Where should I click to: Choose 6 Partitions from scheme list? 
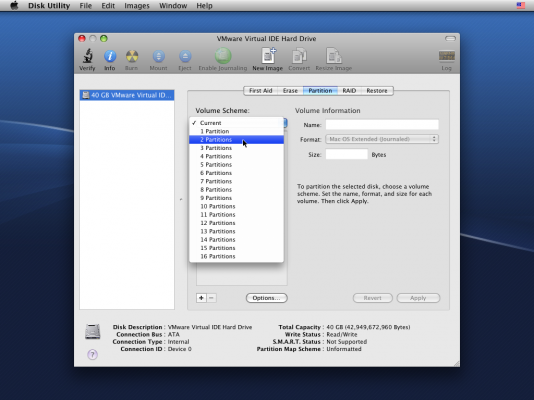coord(236,173)
